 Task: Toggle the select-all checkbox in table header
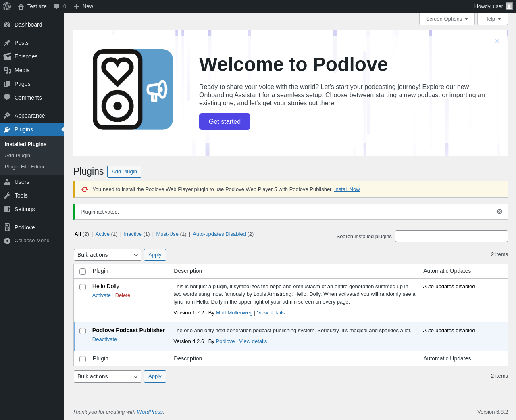coord(83,272)
